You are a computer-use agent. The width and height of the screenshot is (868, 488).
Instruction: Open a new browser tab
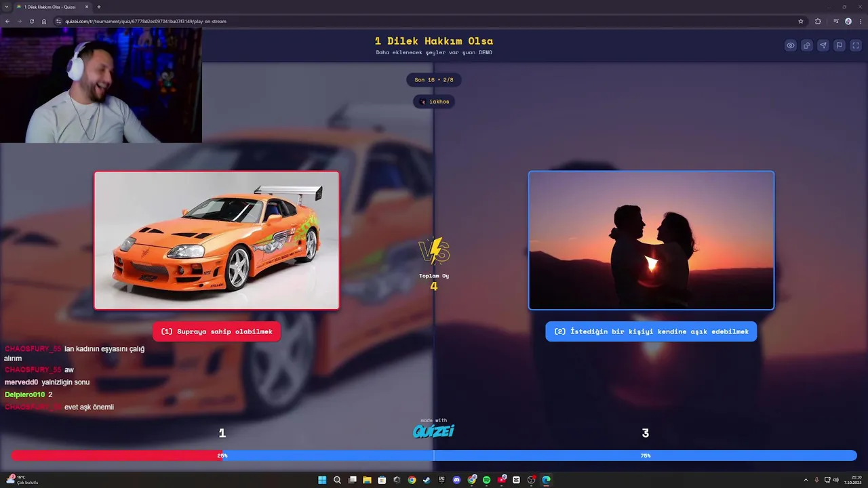point(99,7)
